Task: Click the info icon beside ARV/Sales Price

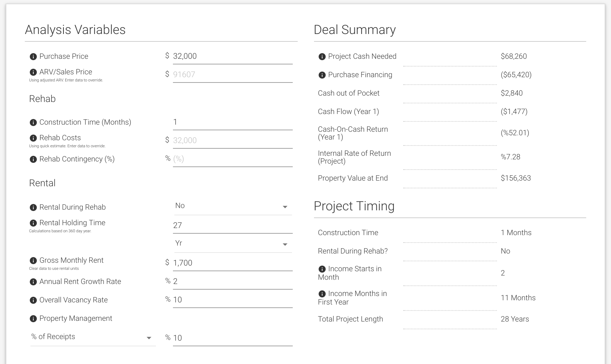Action: (33, 72)
